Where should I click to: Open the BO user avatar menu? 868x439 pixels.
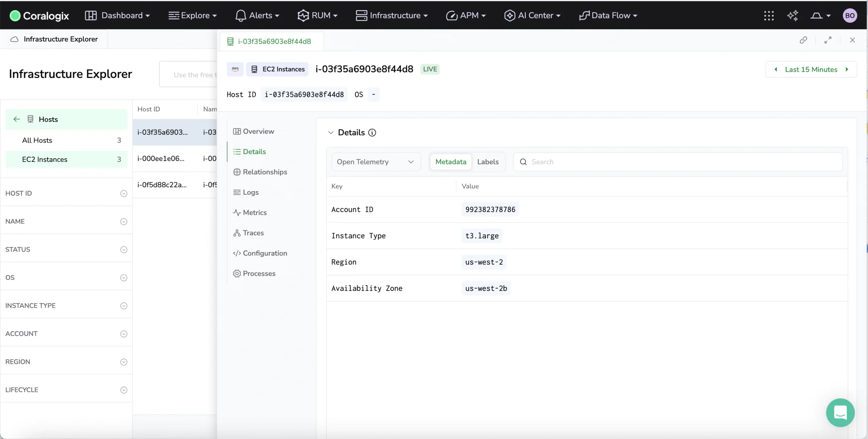850,16
